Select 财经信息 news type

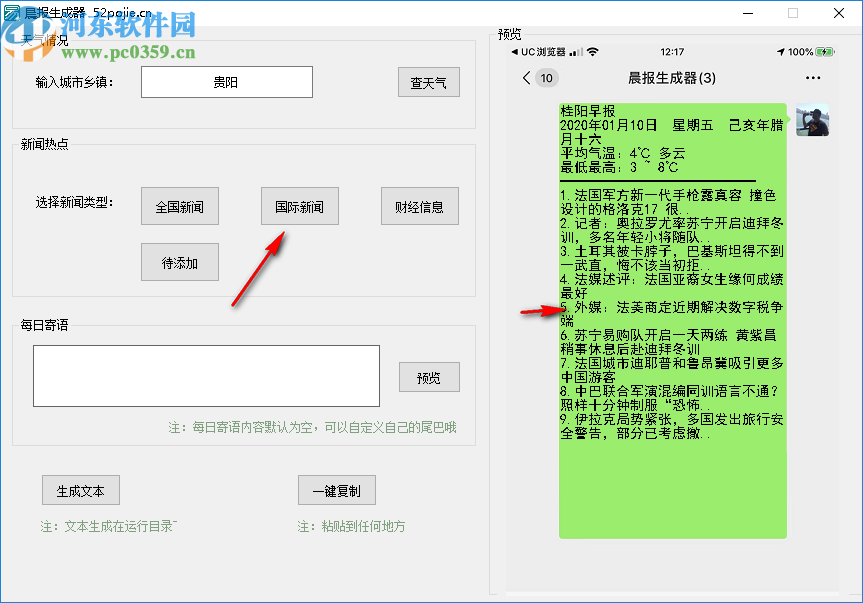pyautogui.click(x=420, y=206)
